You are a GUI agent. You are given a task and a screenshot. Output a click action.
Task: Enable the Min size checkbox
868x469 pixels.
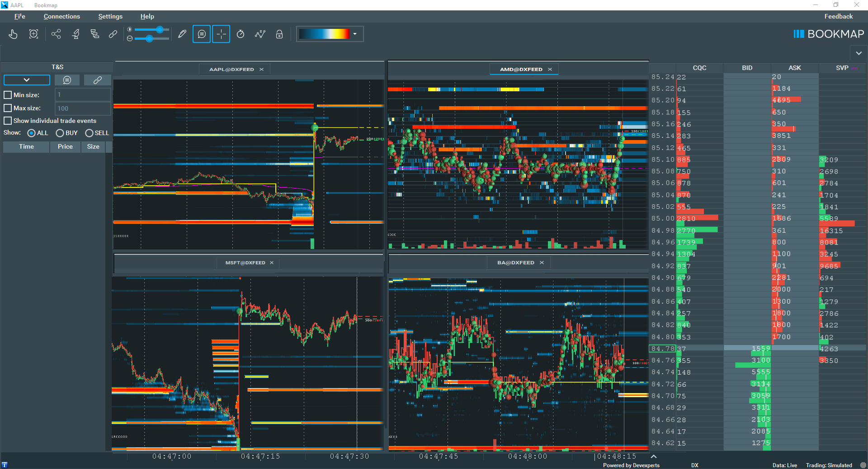[8, 95]
